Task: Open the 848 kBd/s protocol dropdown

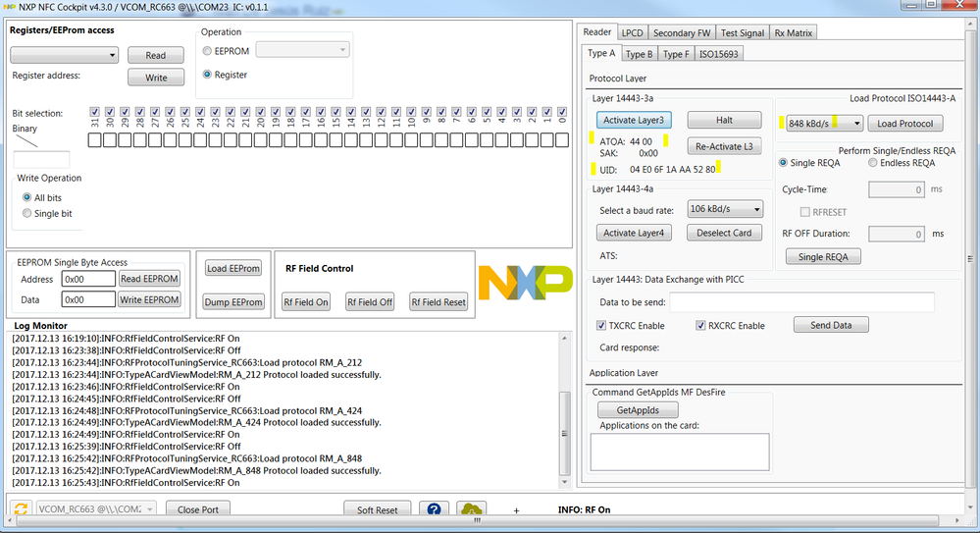Action: tap(824, 124)
